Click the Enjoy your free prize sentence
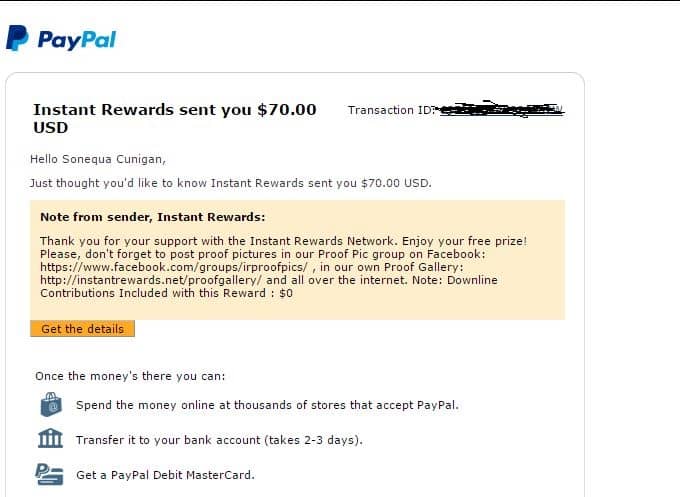Viewport: 680px width, 497px height. [464, 241]
